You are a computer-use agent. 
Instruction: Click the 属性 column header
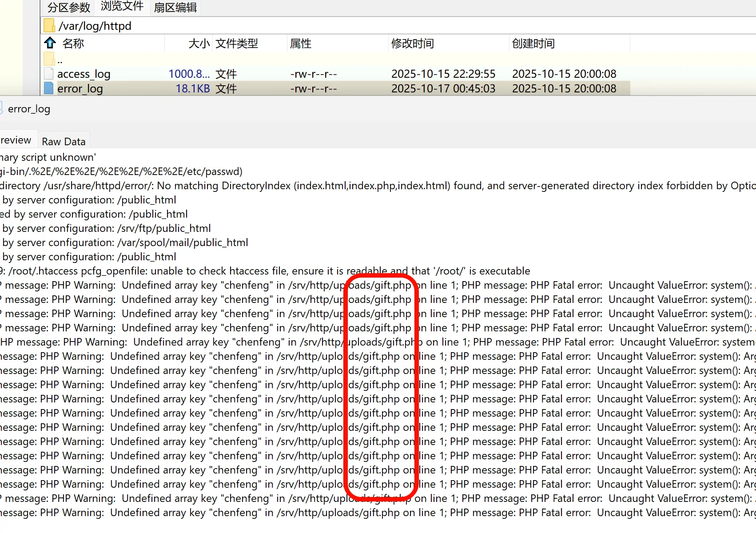click(x=300, y=44)
